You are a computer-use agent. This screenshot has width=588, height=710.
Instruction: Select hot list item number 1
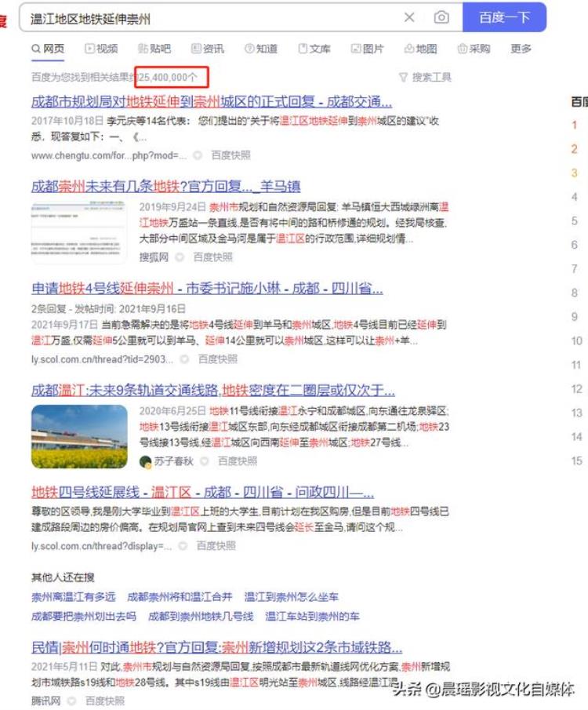pos(575,125)
